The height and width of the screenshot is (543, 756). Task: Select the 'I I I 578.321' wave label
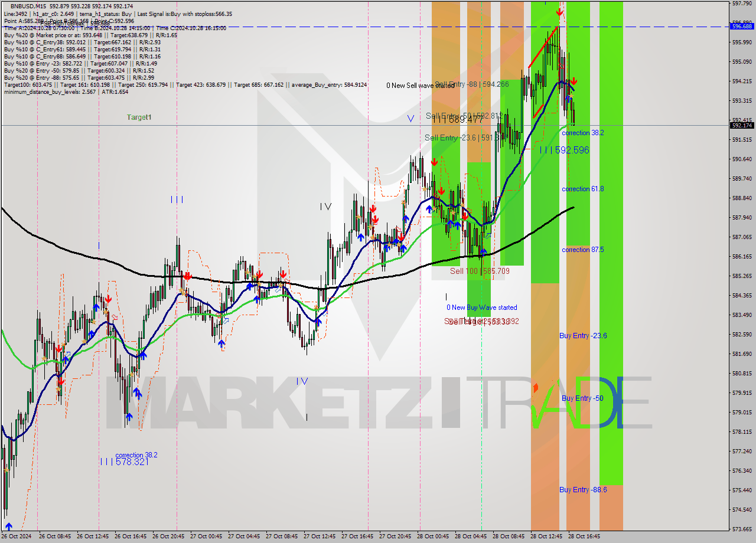[123, 462]
